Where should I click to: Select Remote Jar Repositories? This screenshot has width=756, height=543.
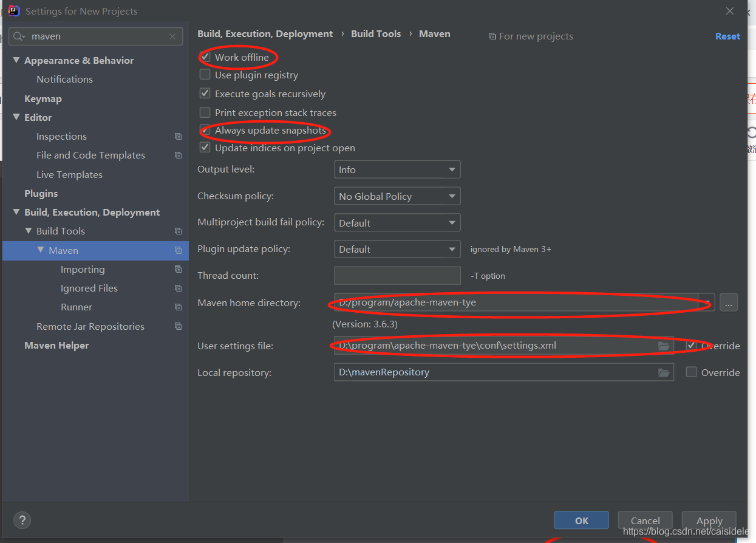(x=90, y=327)
